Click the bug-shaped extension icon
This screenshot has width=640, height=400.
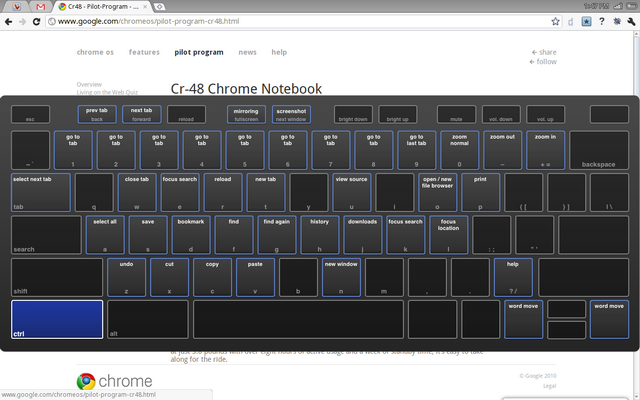(x=617, y=21)
